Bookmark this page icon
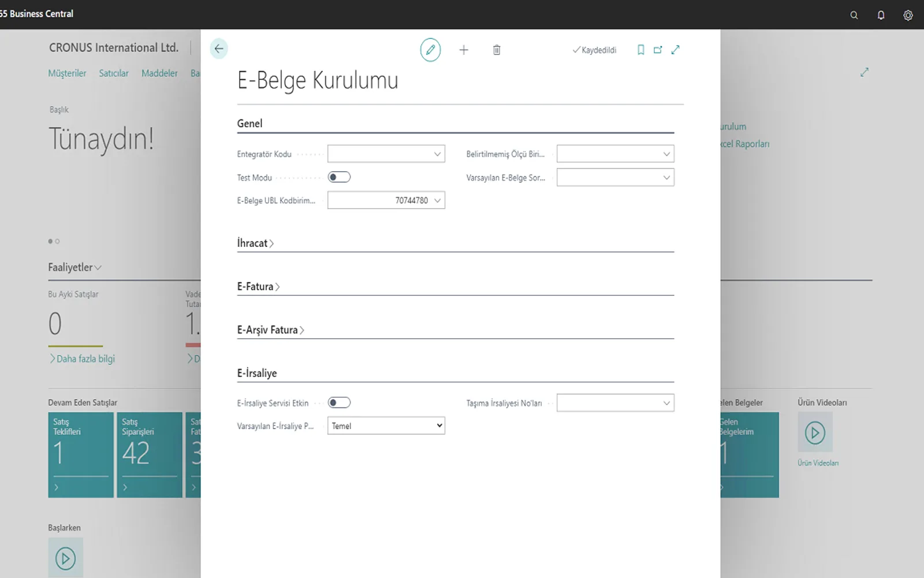The image size is (924, 578). (x=640, y=50)
